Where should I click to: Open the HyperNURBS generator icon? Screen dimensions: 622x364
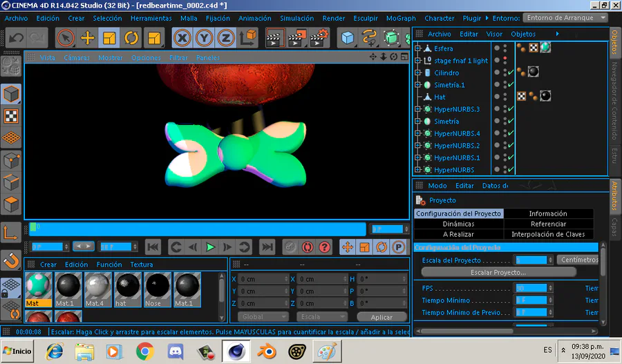click(391, 38)
